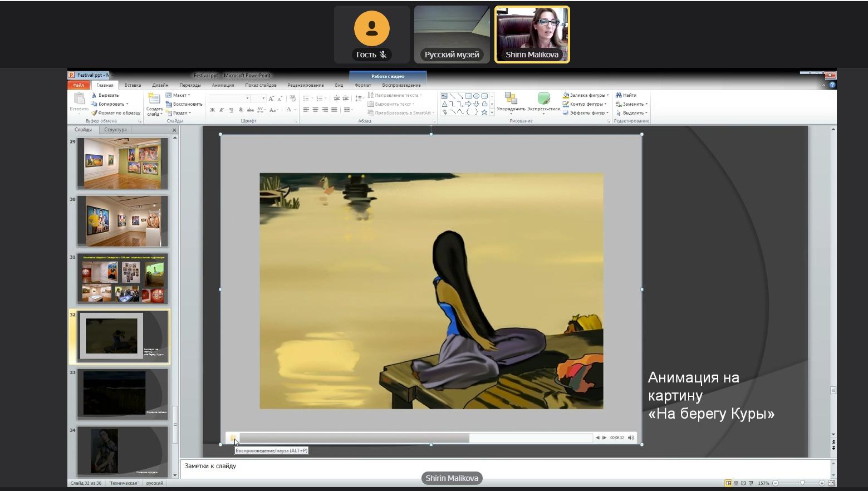This screenshot has height=491, width=868.
Task: Click the Quick Styles (Экспресс-стили) button
Action: [544, 102]
